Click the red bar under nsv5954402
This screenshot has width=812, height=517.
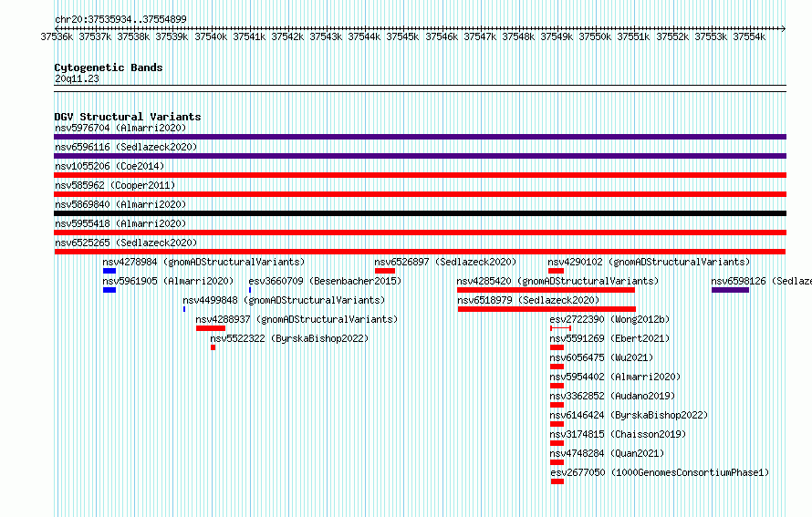pos(557,386)
